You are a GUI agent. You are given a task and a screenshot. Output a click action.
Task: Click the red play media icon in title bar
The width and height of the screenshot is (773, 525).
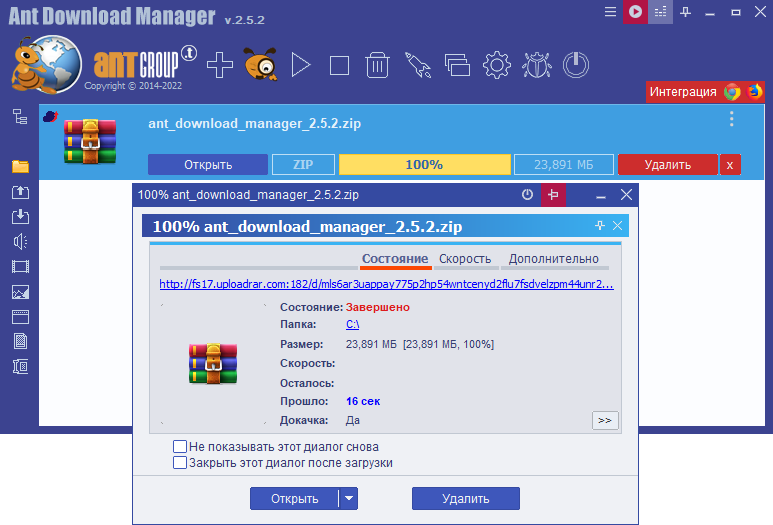[635, 11]
